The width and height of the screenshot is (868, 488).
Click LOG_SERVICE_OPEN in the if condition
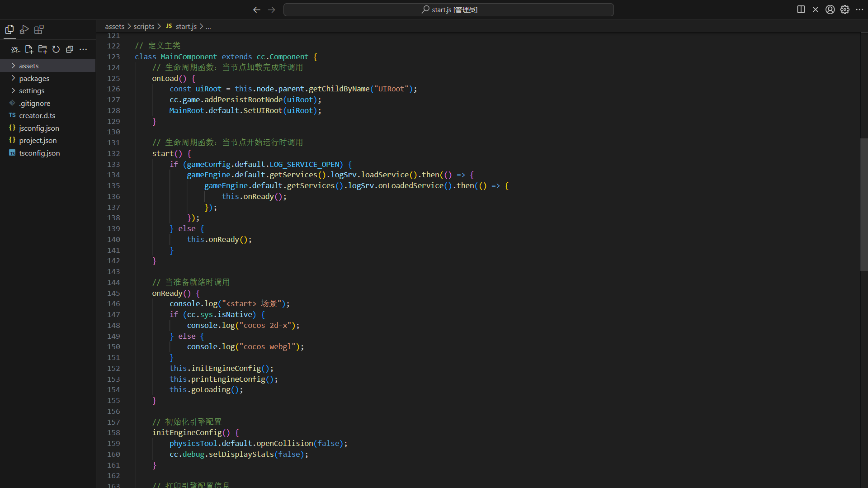(304, 165)
